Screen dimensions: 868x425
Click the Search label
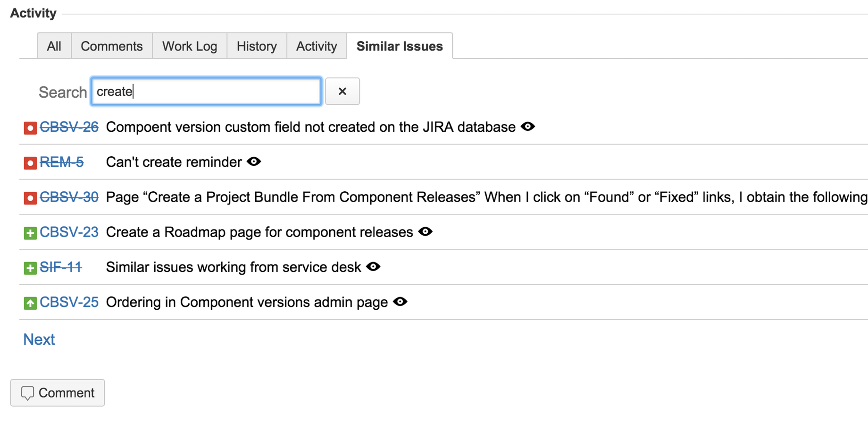(x=63, y=92)
